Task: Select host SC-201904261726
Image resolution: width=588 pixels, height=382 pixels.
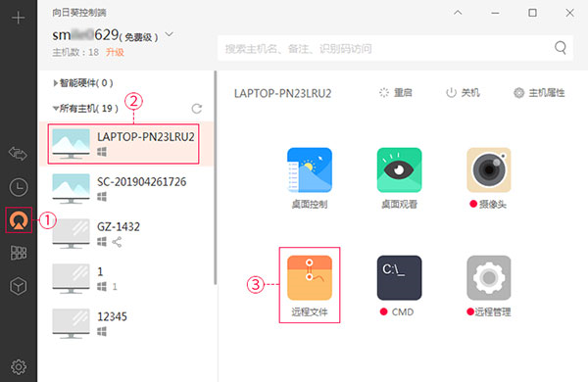Action: pyautogui.click(x=126, y=189)
